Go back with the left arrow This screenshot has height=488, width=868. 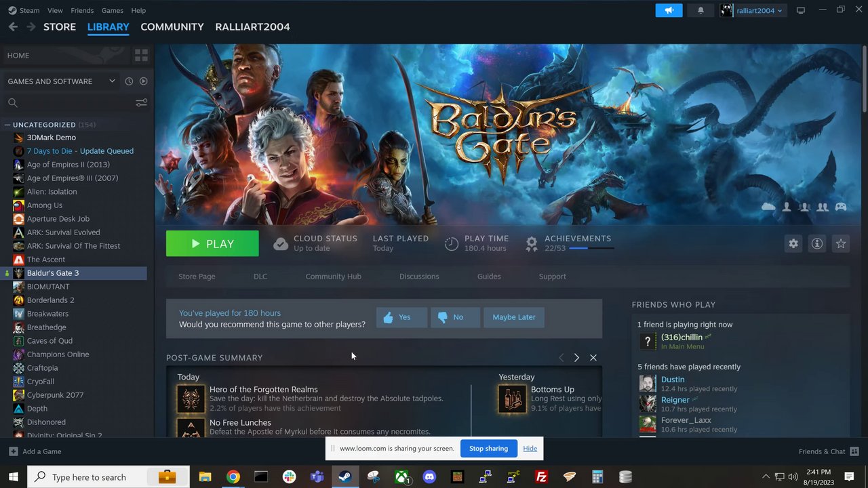(13, 26)
